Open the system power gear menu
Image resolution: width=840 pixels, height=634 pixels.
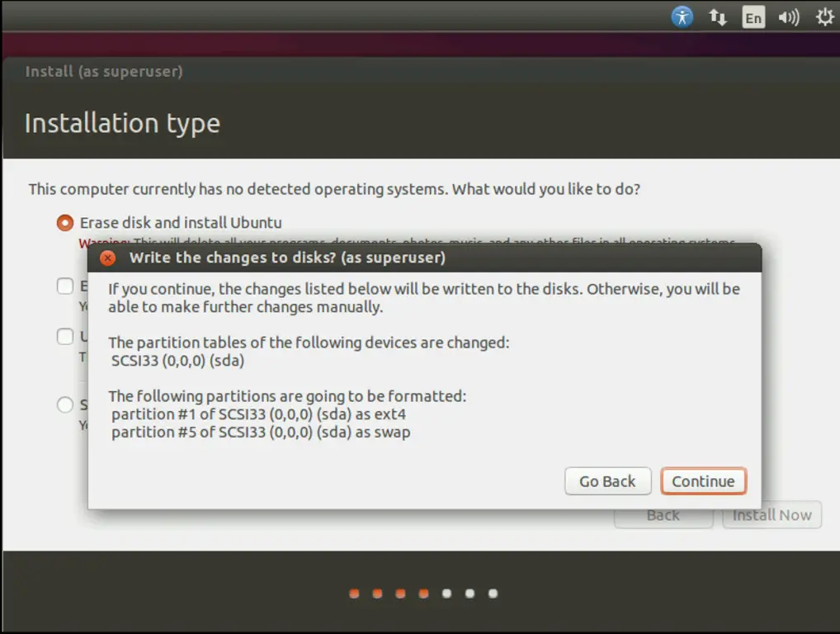pos(824,17)
